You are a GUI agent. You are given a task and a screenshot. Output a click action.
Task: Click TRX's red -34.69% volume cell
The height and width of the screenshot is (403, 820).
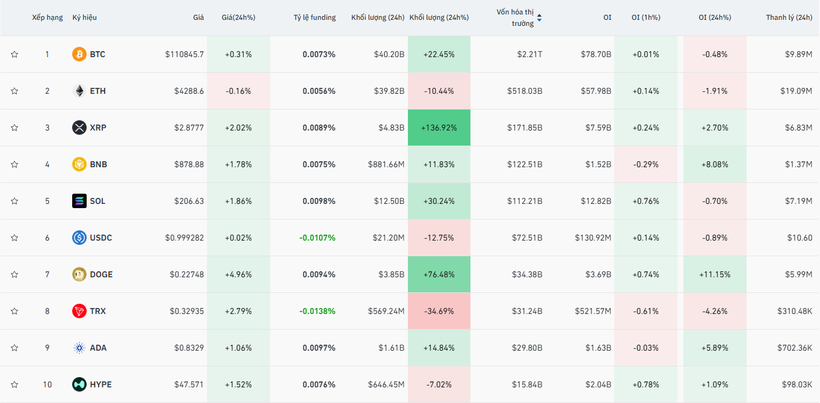439,311
